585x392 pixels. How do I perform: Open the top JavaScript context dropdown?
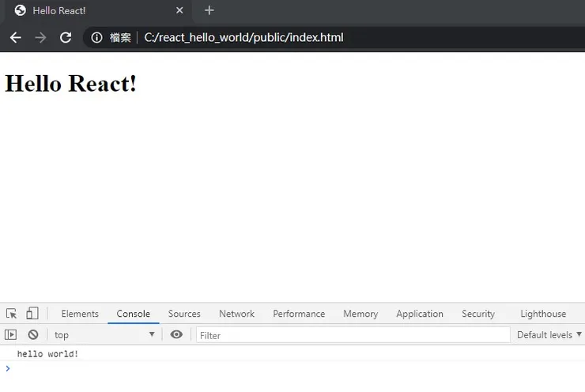[x=104, y=334]
